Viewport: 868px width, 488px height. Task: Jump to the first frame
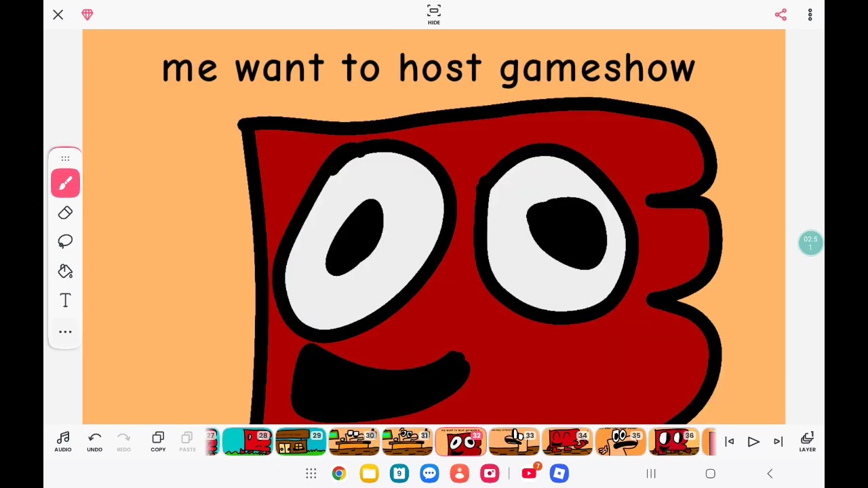[730, 442]
